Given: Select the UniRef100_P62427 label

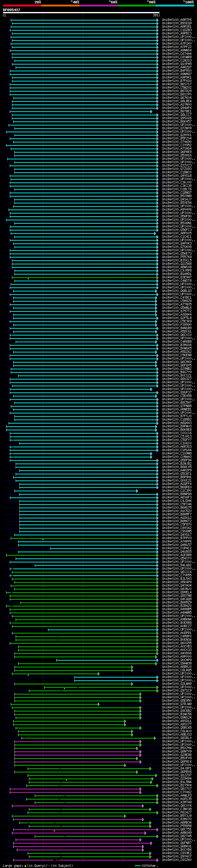Looking at the screenshot, I should pos(177,812).
